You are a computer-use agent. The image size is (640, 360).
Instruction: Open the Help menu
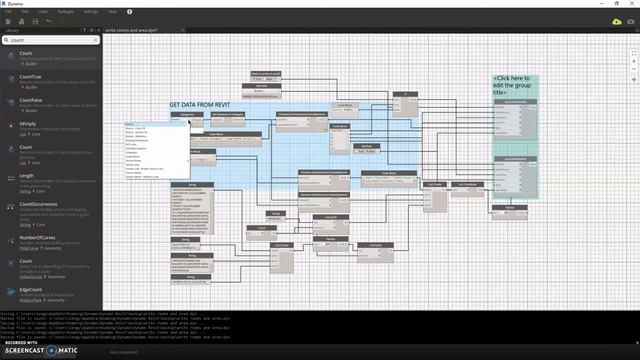click(x=113, y=12)
